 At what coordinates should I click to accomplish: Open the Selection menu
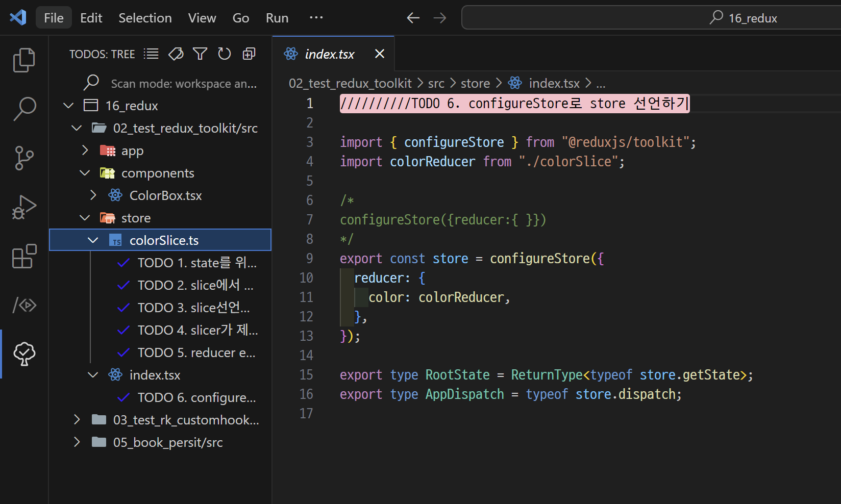click(x=145, y=18)
